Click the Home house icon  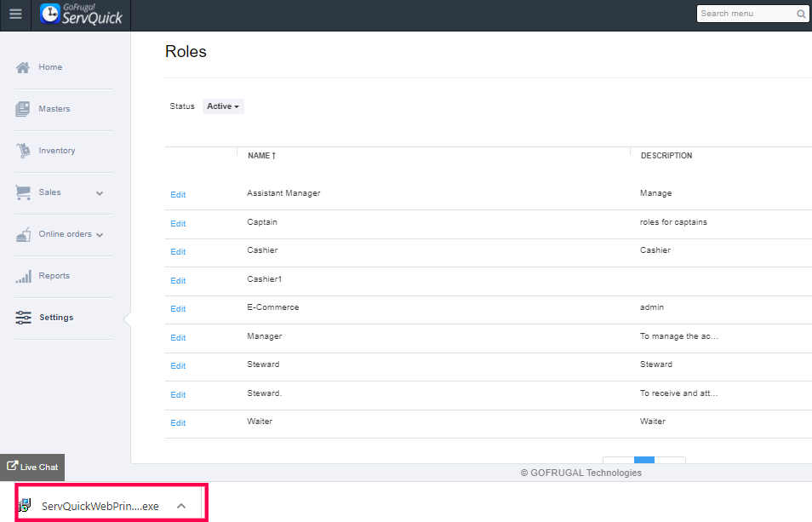pos(23,67)
